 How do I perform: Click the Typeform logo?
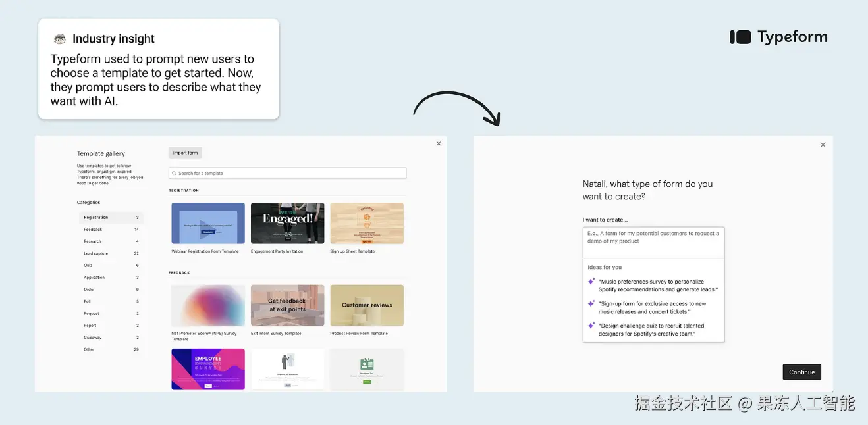point(779,37)
